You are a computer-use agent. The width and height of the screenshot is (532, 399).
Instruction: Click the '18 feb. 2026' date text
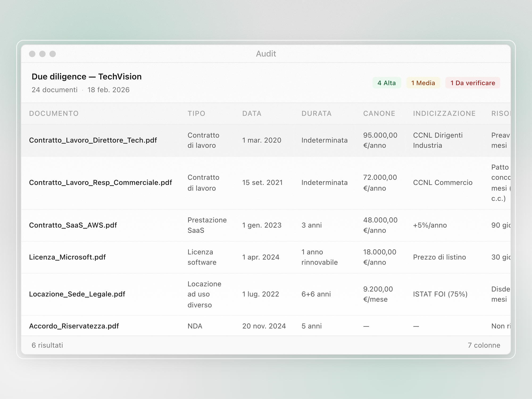click(x=108, y=90)
